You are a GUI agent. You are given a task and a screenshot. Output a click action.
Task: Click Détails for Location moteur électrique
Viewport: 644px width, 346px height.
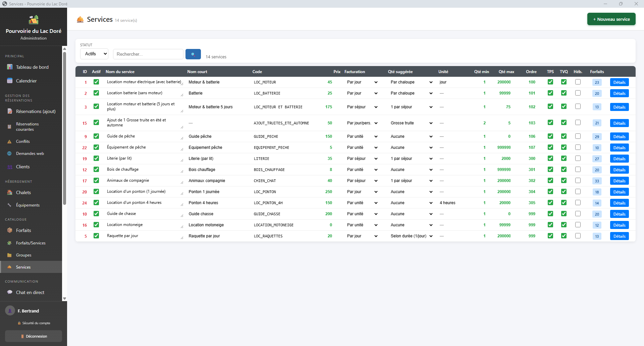click(x=619, y=82)
